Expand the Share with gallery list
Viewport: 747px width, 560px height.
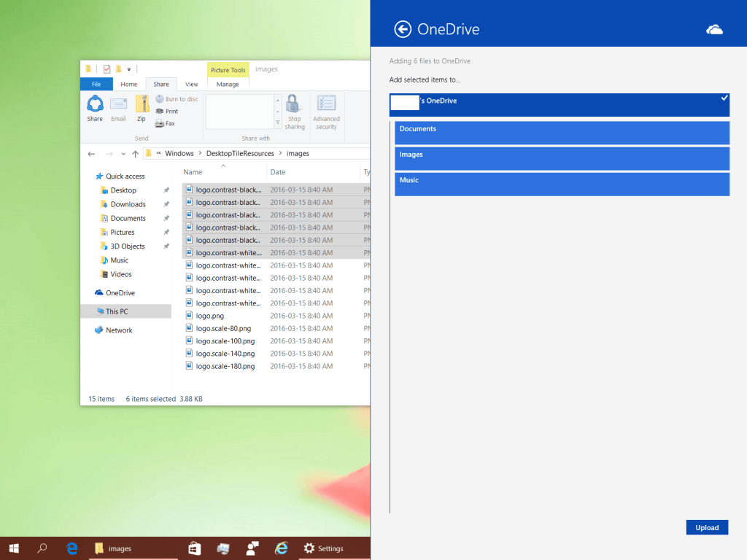[x=278, y=122]
